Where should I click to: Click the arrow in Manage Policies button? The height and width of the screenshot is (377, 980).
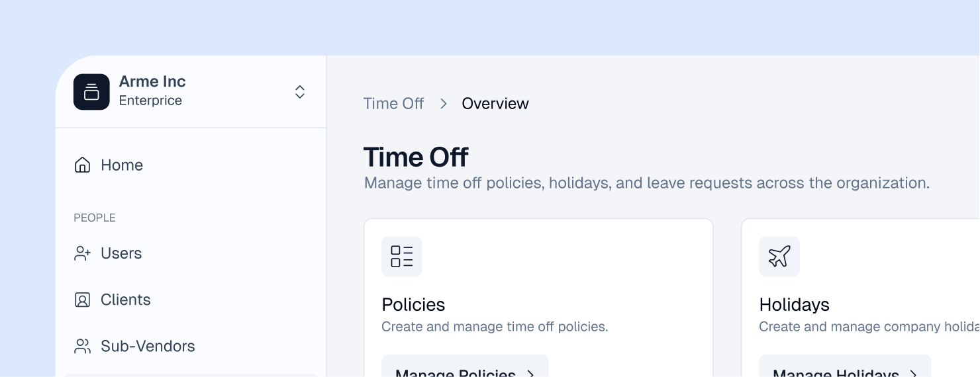[x=530, y=373]
